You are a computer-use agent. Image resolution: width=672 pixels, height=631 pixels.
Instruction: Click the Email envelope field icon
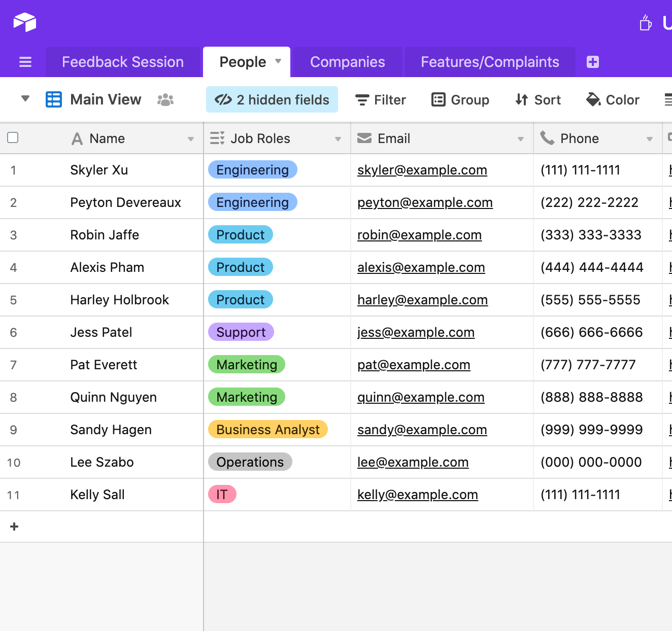364,138
